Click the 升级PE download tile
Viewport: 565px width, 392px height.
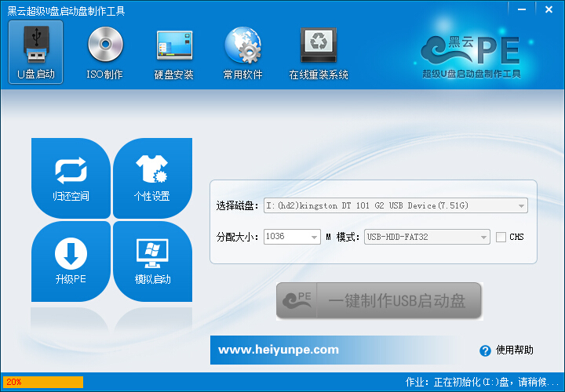point(71,261)
